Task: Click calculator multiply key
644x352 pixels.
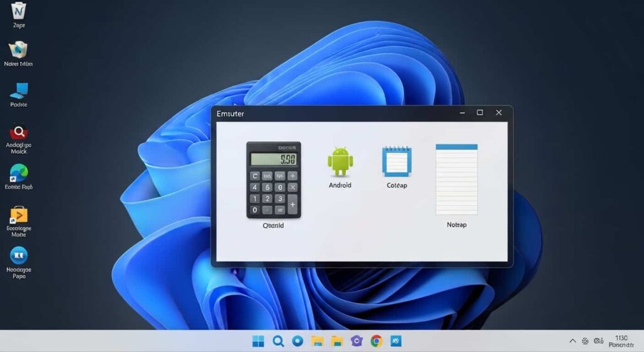Action: click(292, 187)
